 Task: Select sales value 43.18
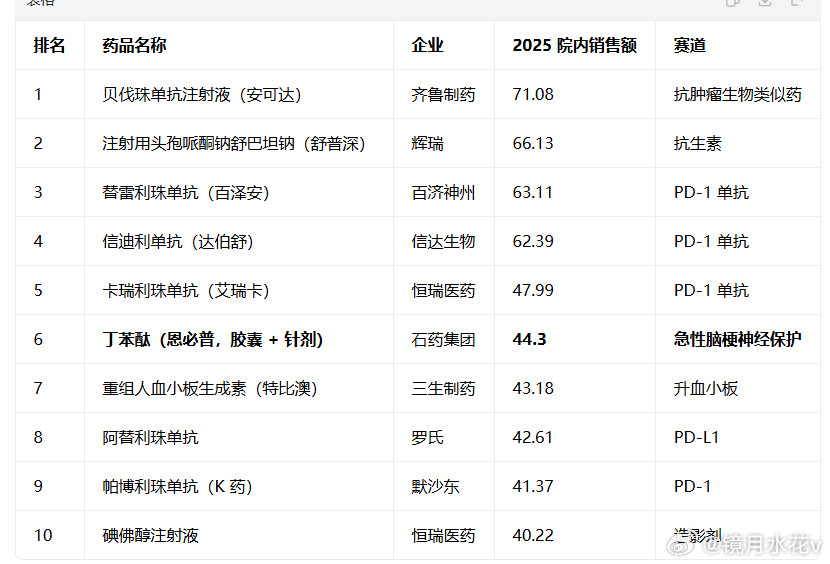click(533, 389)
